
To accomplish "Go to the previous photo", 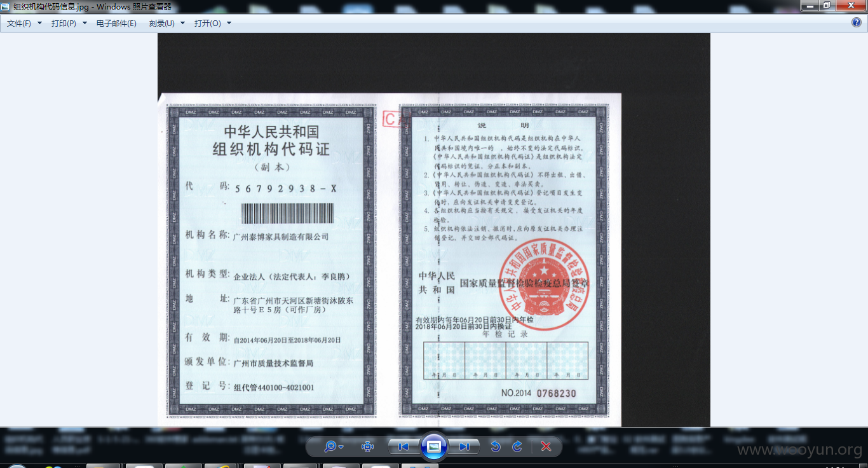I will pyautogui.click(x=403, y=446).
